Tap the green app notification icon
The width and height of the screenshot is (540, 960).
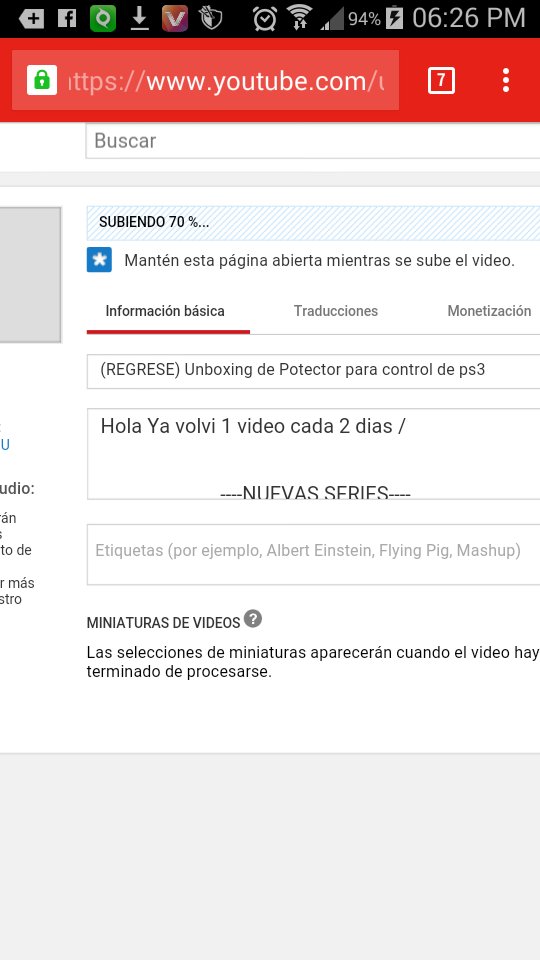point(103,18)
